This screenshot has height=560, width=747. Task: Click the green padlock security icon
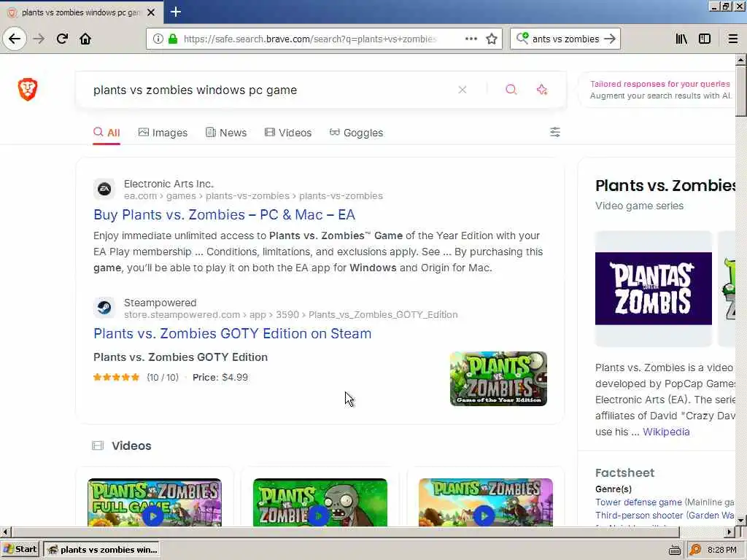(173, 39)
